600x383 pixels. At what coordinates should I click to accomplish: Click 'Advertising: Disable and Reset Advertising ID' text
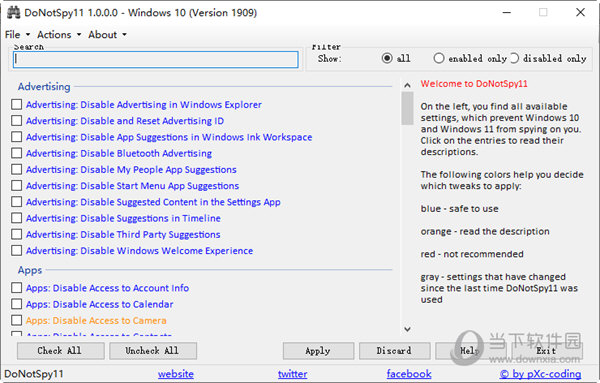(125, 121)
